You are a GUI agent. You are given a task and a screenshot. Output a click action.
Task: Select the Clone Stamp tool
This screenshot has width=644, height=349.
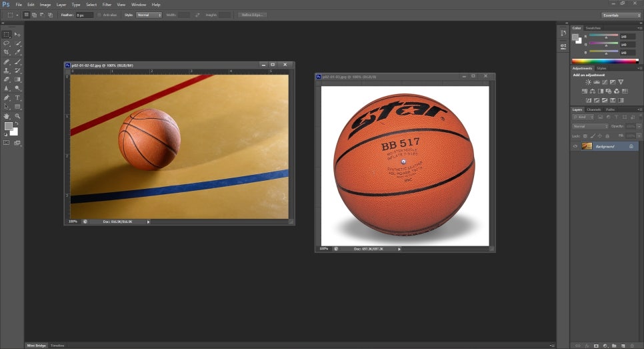[7, 71]
